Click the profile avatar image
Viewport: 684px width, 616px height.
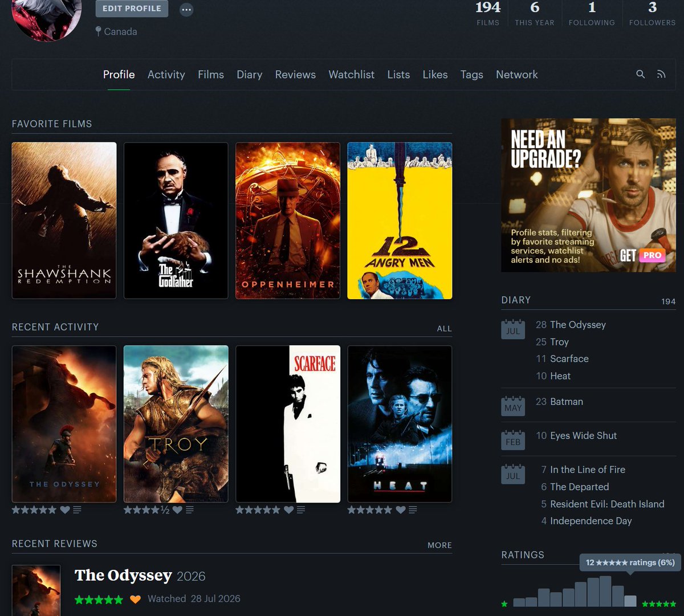(x=47, y=17)
